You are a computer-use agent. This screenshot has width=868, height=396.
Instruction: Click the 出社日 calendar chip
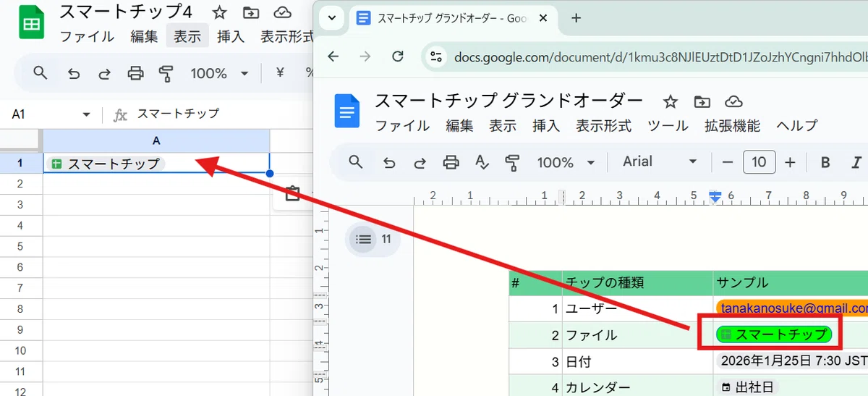point(748,387)
